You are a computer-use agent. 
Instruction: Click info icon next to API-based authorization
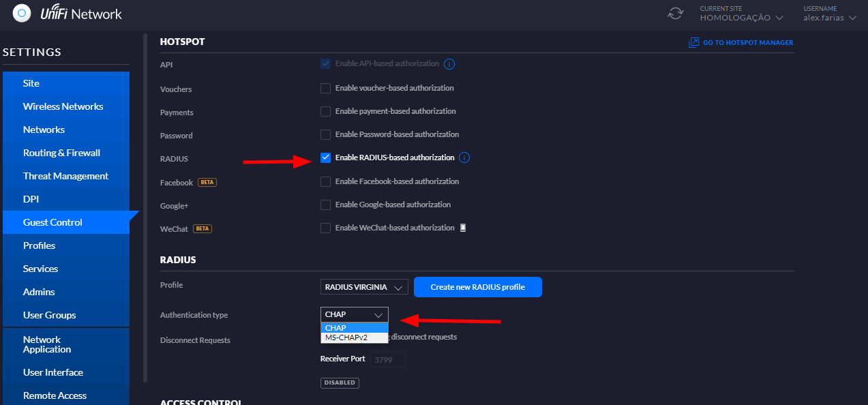tap(449, 64)
